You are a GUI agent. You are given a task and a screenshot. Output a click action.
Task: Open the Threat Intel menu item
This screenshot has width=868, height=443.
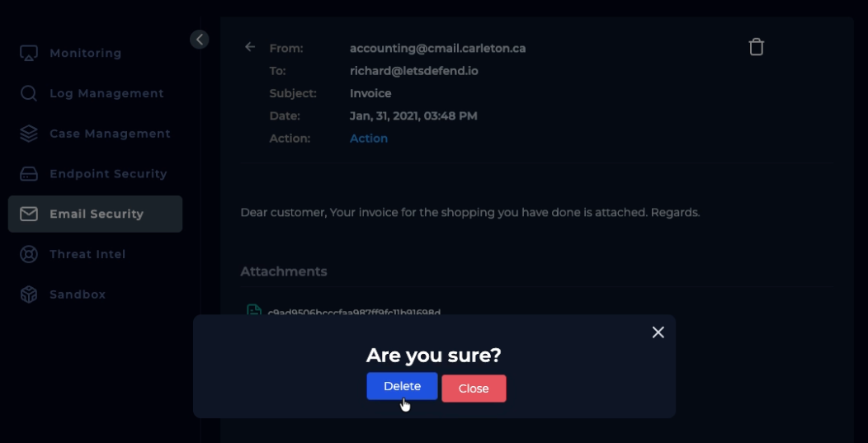[87, 254]
